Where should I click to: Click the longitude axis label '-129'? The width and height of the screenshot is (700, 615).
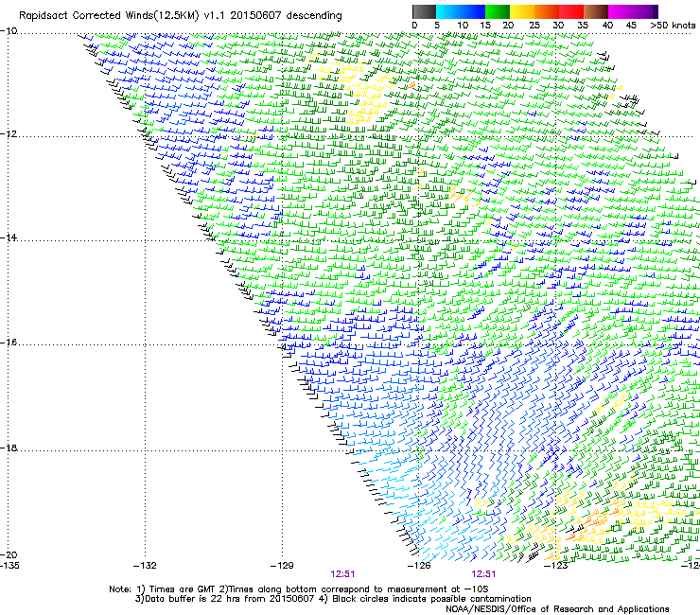[282, 566]
